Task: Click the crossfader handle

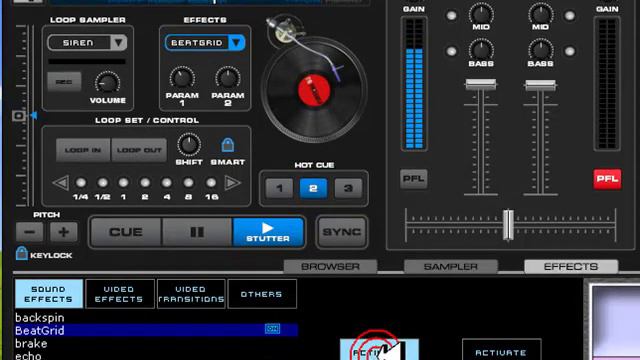Action: tap(508, 225)
